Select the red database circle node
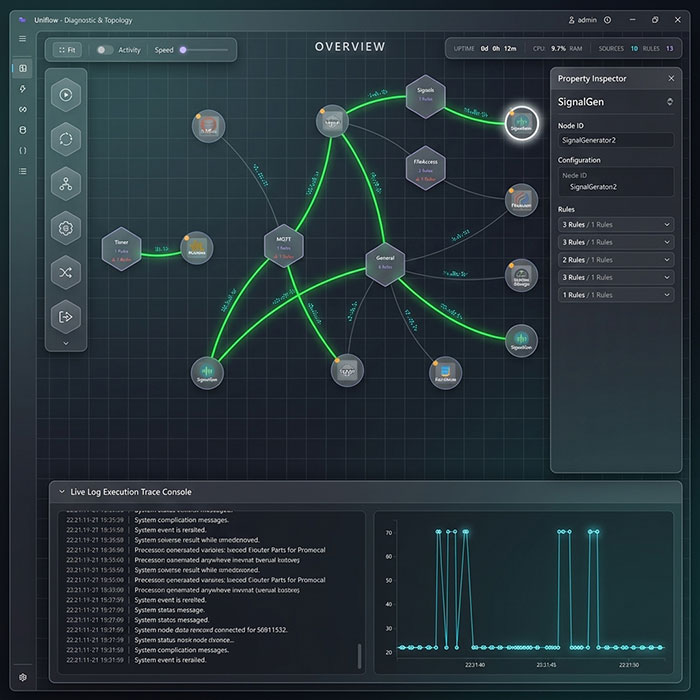Screen dimensions: 700x700 click(x=208, y=126)
